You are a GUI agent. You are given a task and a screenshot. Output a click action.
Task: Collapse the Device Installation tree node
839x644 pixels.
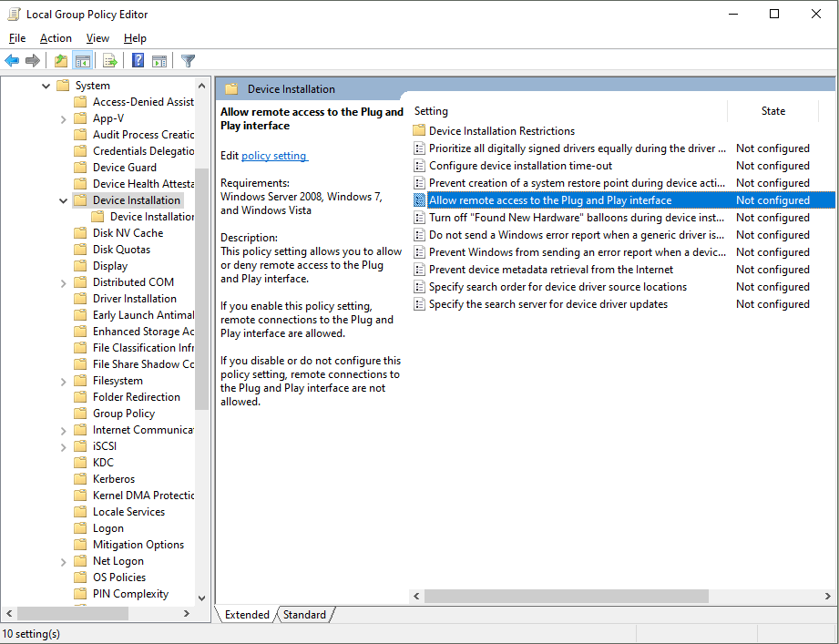pos(63,200)
